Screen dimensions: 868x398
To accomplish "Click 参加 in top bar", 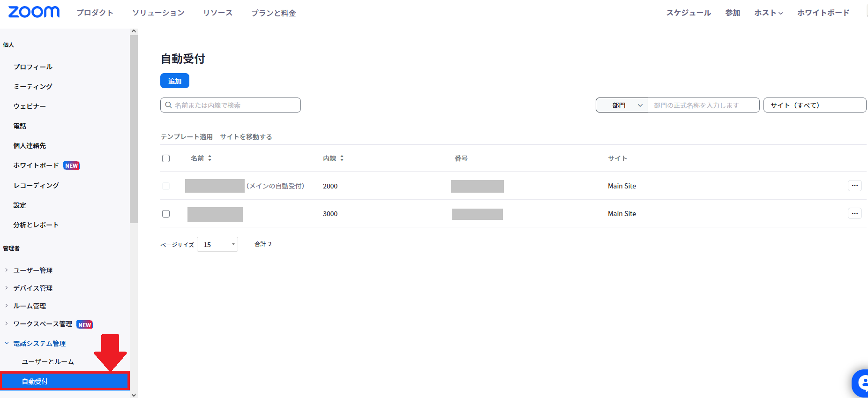I will 733,13.
